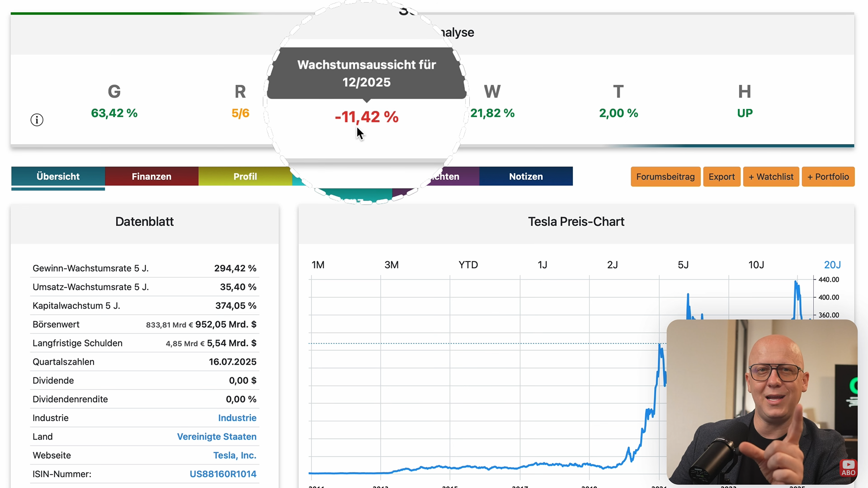Screen dimensions: 868x488
Task: Click the W score 21,82 %
Action: pos(492,113)
